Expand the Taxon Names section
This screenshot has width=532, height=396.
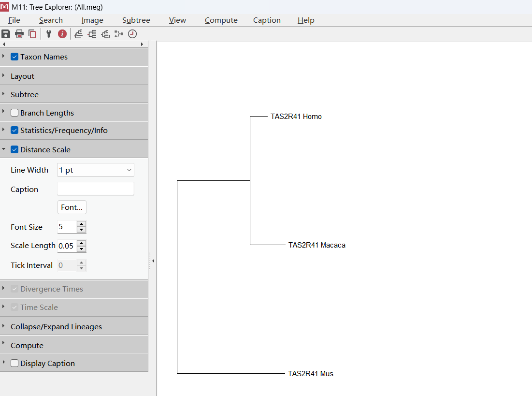3,55
